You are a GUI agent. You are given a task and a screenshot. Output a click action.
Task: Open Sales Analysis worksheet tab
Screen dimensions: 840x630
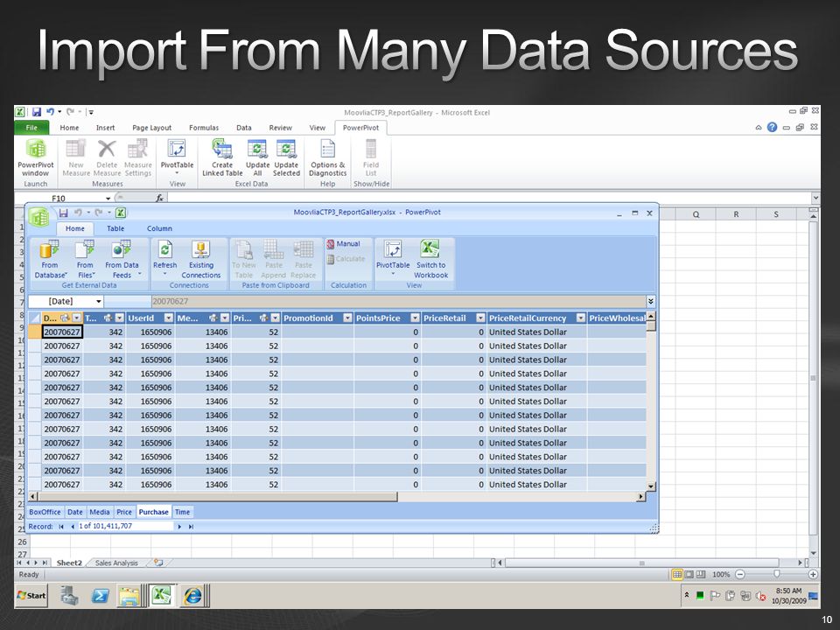(116, 563)
